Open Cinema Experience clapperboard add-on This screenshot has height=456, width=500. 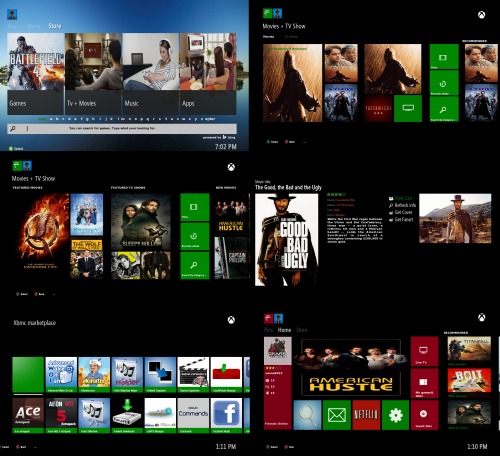[193, 375]
